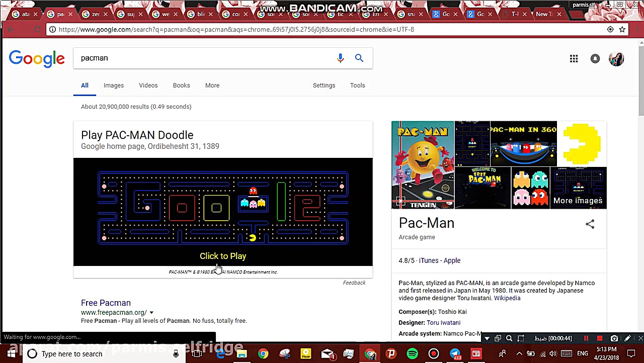
Task: Open the PAC-MAN IN 360 thumbnail
Action: (524, 143)
